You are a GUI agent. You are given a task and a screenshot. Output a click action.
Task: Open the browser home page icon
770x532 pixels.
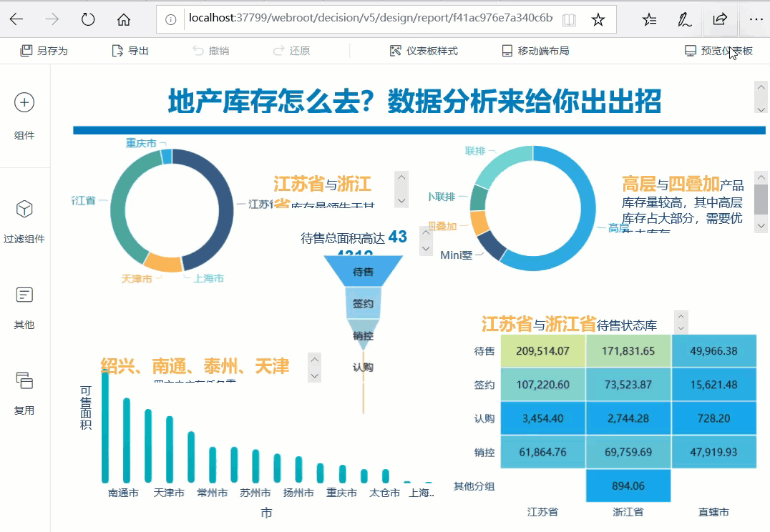(124, 19)
